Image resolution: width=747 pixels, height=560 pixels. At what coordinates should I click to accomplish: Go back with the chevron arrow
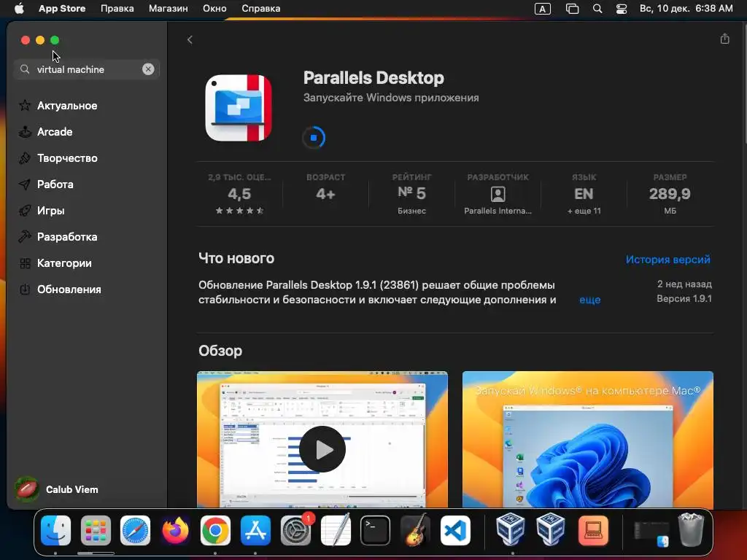click(x=190, y=40)
